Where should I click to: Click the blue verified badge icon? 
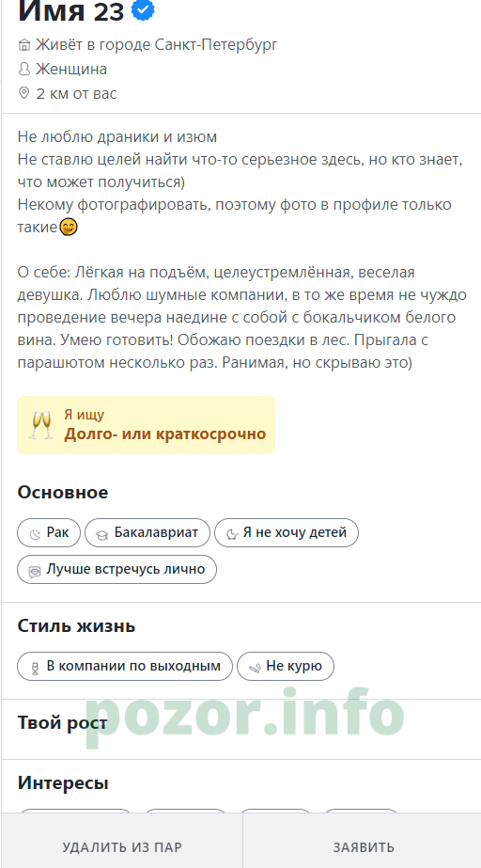point(143,10)
